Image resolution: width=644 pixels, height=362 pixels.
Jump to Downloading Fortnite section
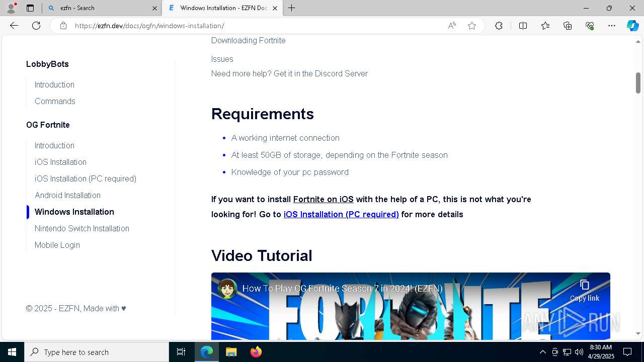click(248, 41)
